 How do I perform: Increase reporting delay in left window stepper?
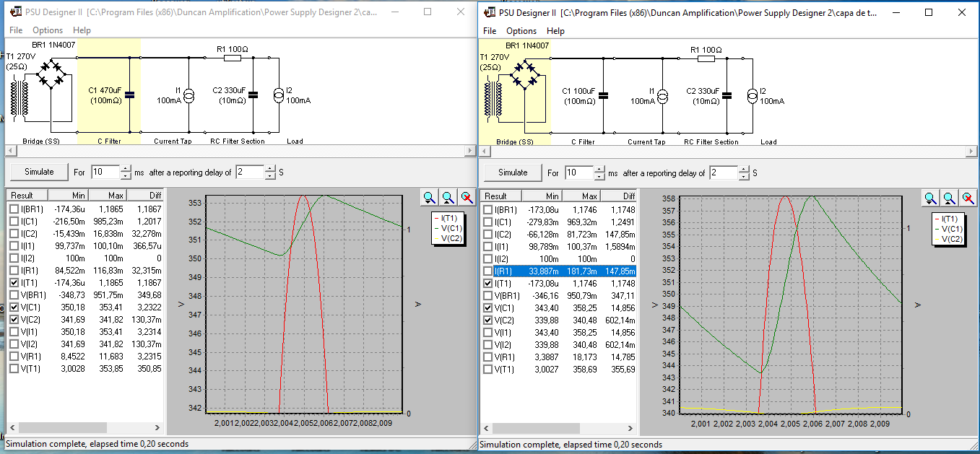coord(271,169)
